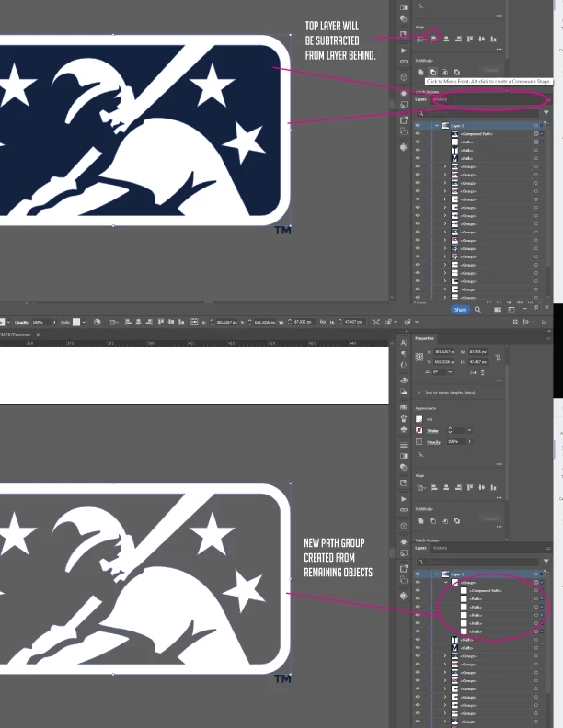Viewport: 563px width, 728px height.
Task: Open Actions play-arrow dock icon in upper window
Action: [x=404, y=51]
